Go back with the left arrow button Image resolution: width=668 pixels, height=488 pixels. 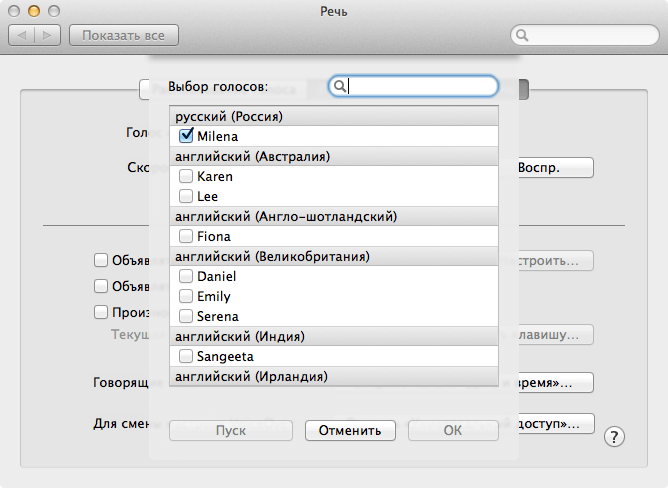23,36
